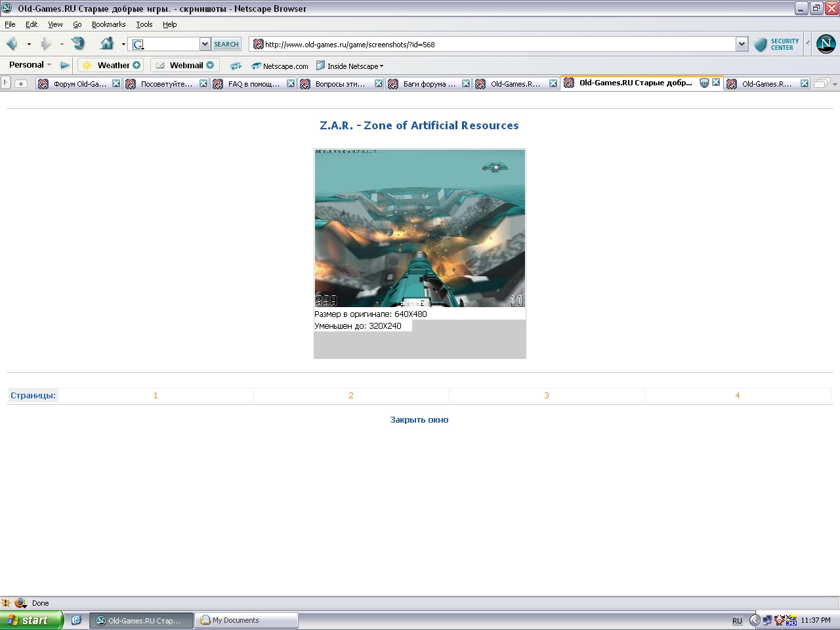
Task: Click the 'Закрыть окно' link
Action: tap(419, 420)
